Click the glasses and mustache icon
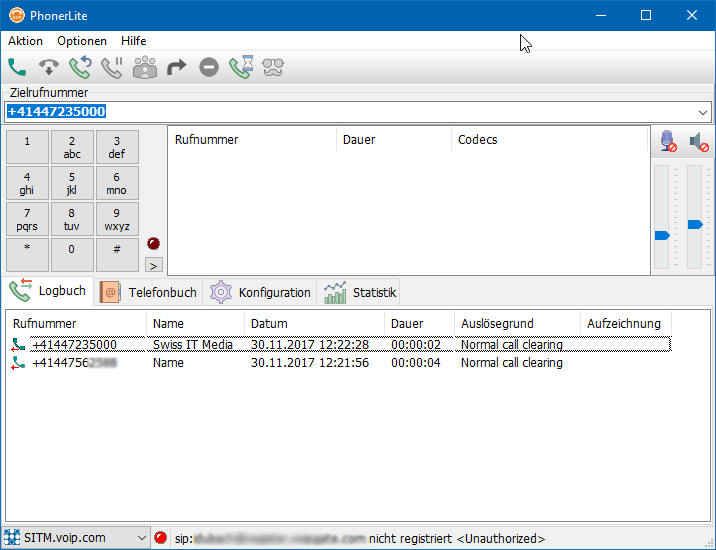This screenshot has height=550, width=716. point(273,67)
